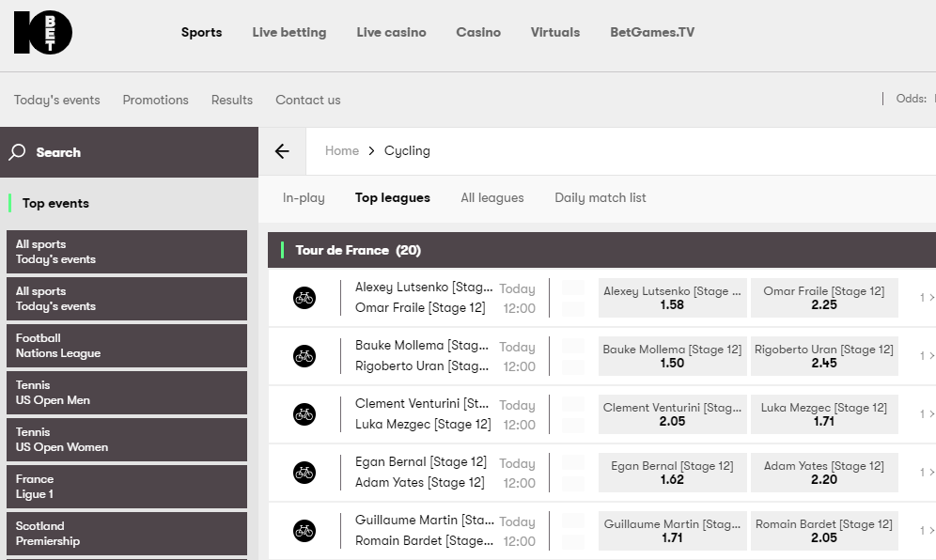Select the Top leagues tab
The height and width of the screenshot is (560, 936).
pyautogui.click(x=393, y=197)
